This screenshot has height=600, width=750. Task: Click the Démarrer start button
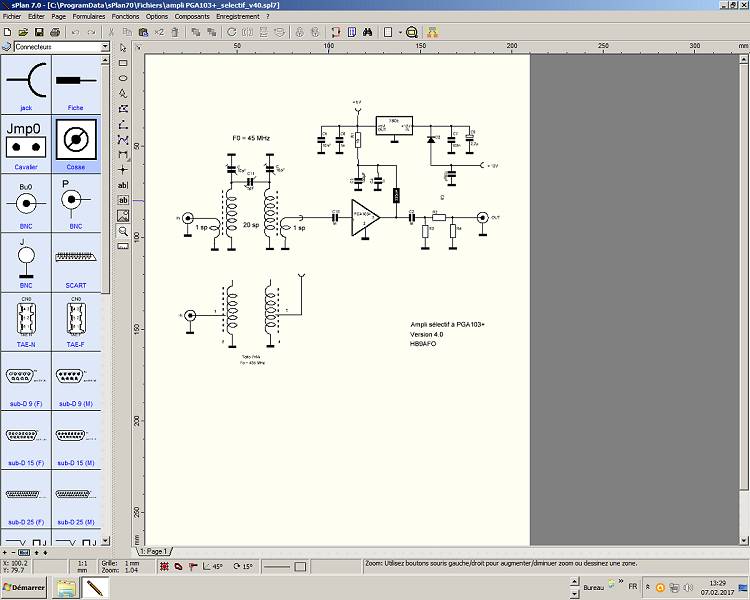click(x=24, y=588)
